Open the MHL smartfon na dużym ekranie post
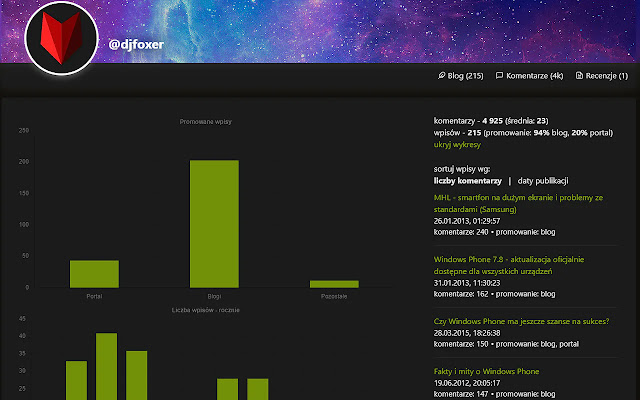 coord(518,203)
